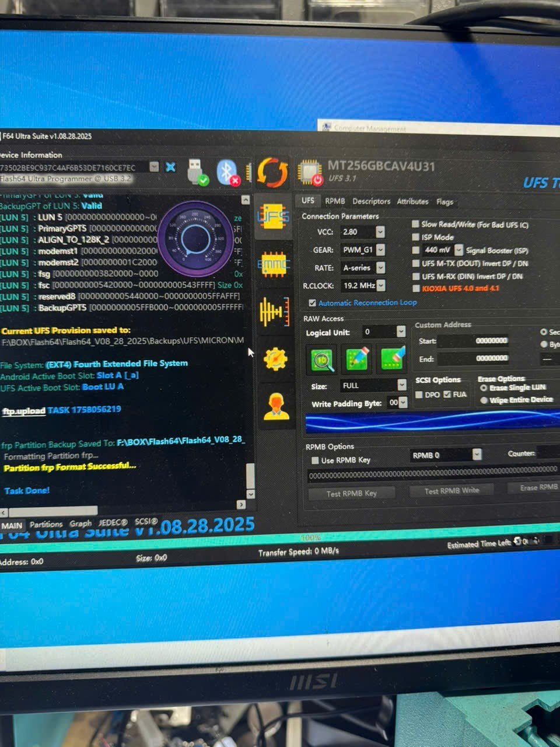Open the VCC voltage dropdown

[x=380, y=232]
